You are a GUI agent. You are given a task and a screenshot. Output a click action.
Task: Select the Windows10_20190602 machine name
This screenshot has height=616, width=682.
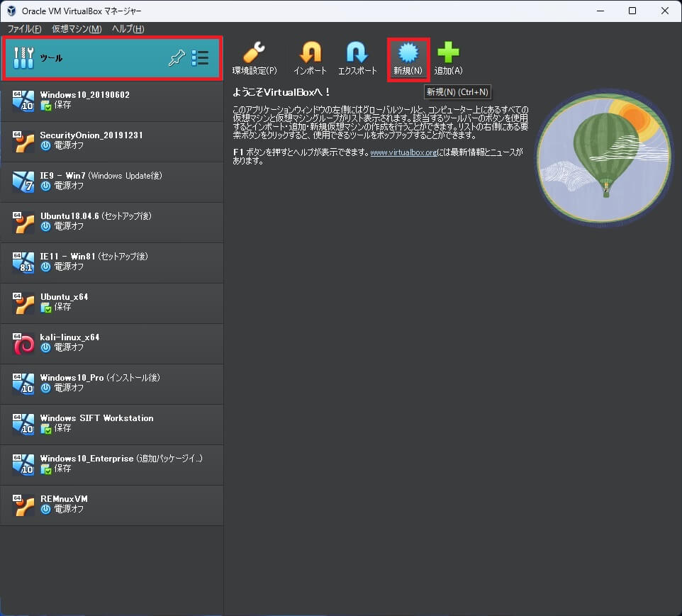[85, 94]
